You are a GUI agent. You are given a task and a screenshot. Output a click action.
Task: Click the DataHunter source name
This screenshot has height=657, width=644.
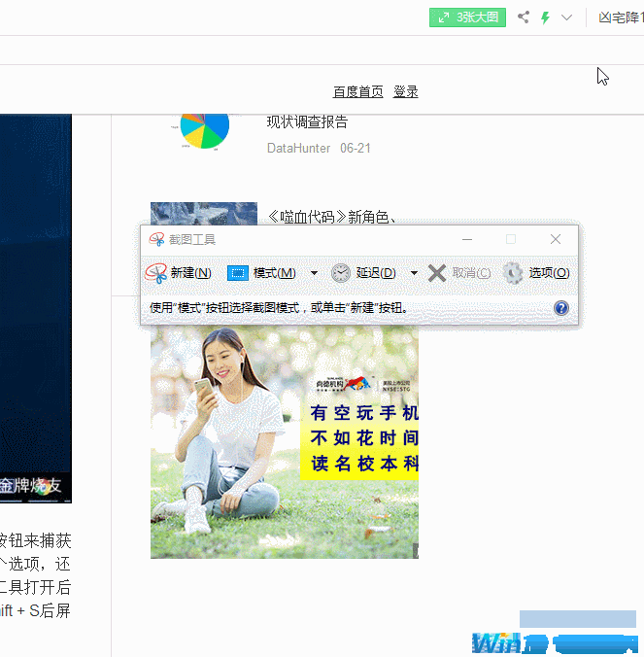298,149
